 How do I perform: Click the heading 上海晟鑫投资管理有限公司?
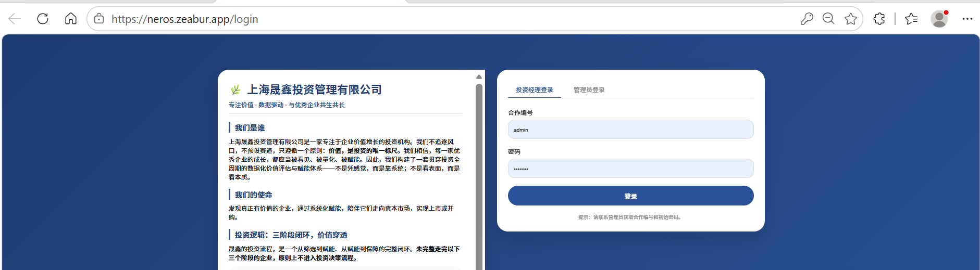pos(314,89)
